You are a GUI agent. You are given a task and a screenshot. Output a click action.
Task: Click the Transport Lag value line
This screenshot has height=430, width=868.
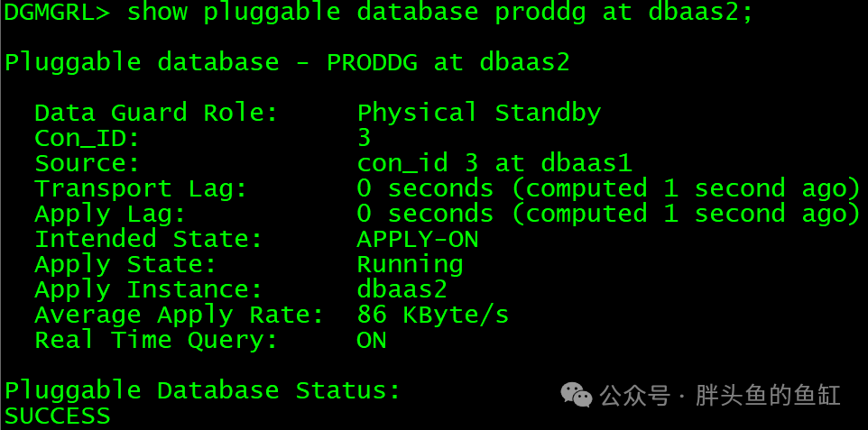(x=609, y=188)
